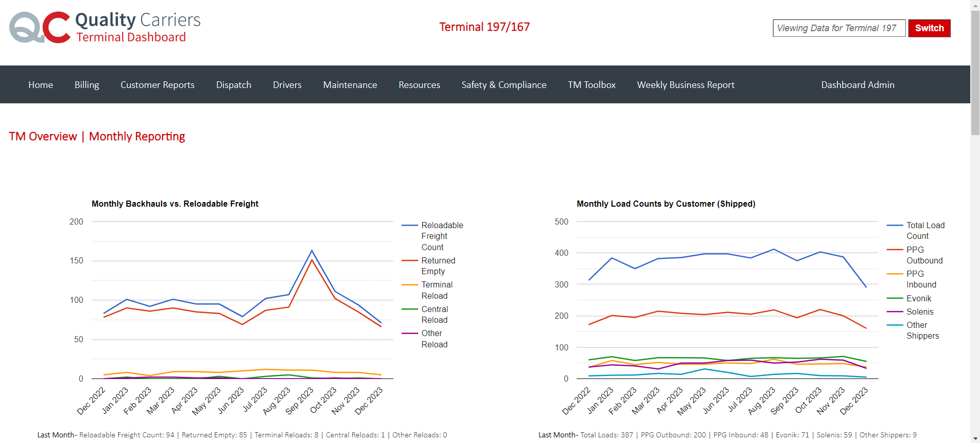
Task: Open the Resources menu
Action: click(419, 85)
